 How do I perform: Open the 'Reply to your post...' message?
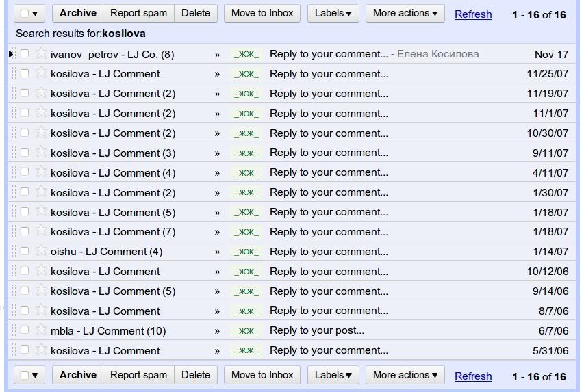click(317, 331)
